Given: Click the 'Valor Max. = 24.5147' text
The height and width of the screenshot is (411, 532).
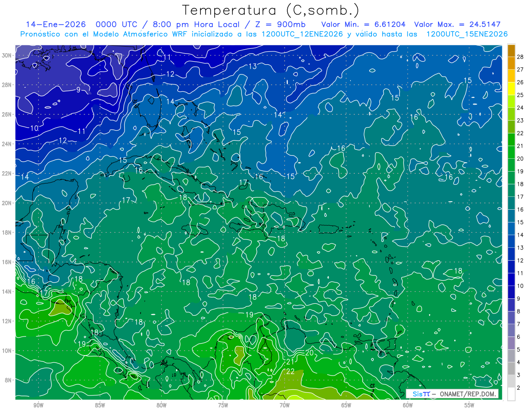Looking at the screenshot, I should click(x=458, y=24).
